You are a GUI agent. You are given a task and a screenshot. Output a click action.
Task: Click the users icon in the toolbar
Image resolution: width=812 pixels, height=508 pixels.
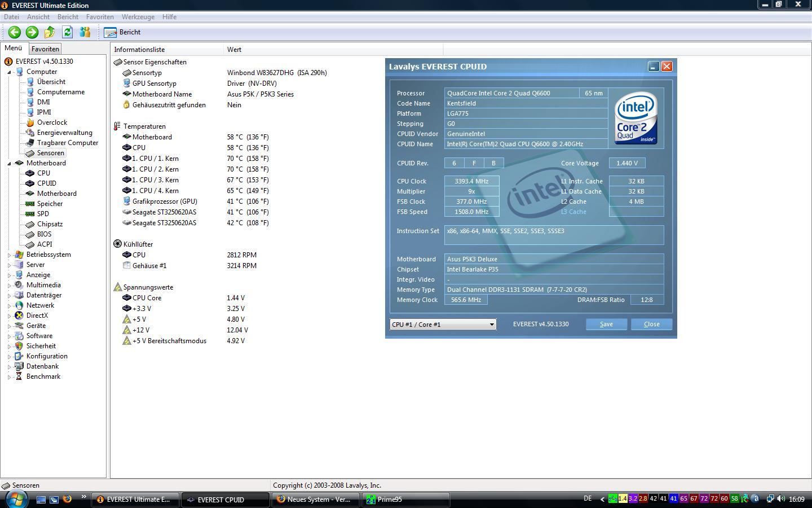click(x=85, y=32)
